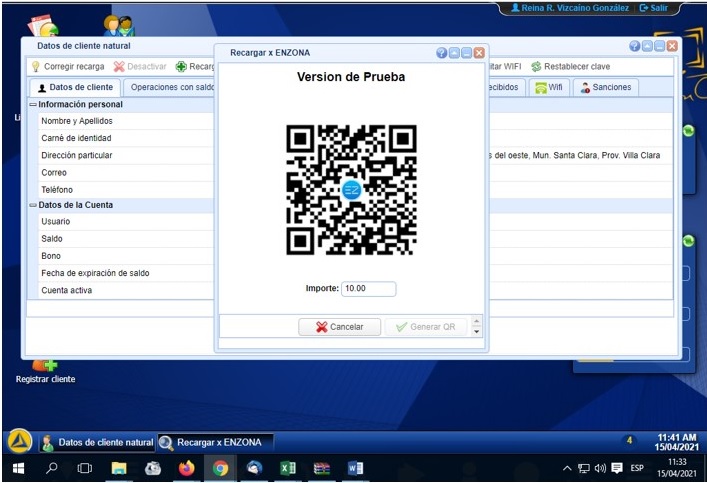Click roll-up arrow icon in Recargar x ENZONA dialog
The image size is (707, 483).
click(x=454, y=53)
